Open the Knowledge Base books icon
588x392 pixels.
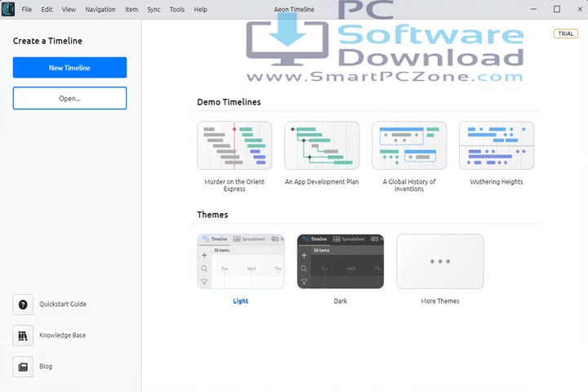click(23, 336)
